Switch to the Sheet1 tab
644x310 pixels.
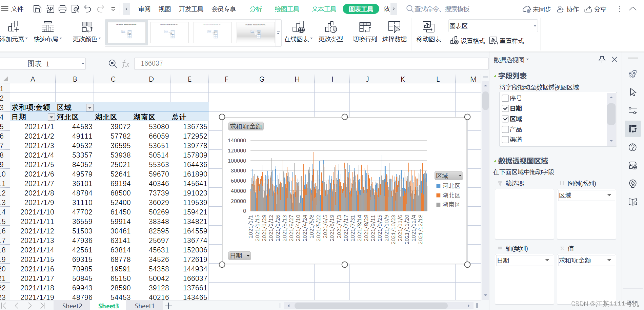tap(144, 306)
